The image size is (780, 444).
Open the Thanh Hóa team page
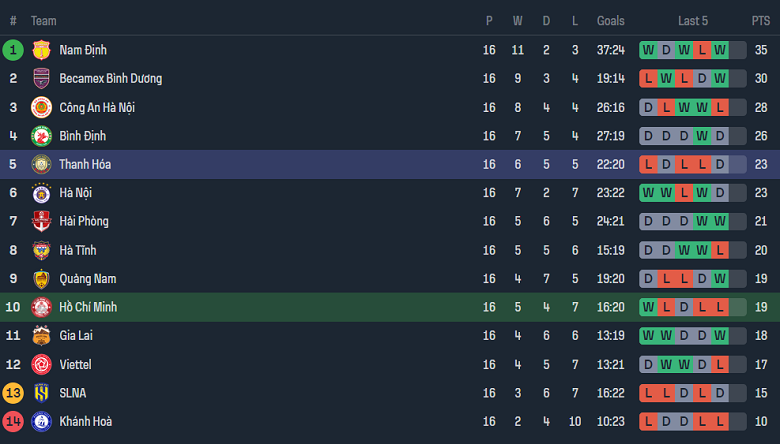tap(84, 165)
